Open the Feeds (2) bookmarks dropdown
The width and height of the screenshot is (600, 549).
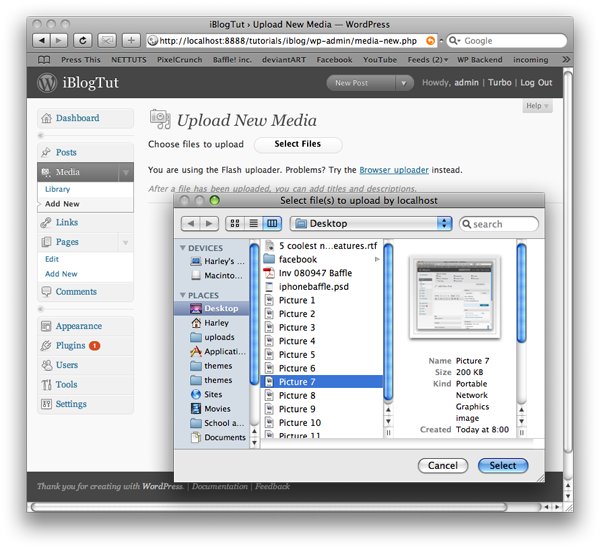[x=427, y=60]
